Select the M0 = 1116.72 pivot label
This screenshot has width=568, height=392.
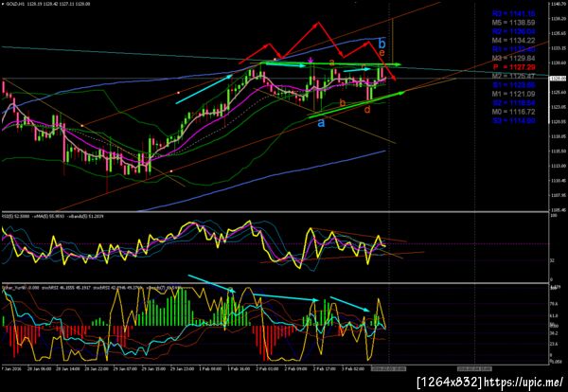tap(513, 112)
